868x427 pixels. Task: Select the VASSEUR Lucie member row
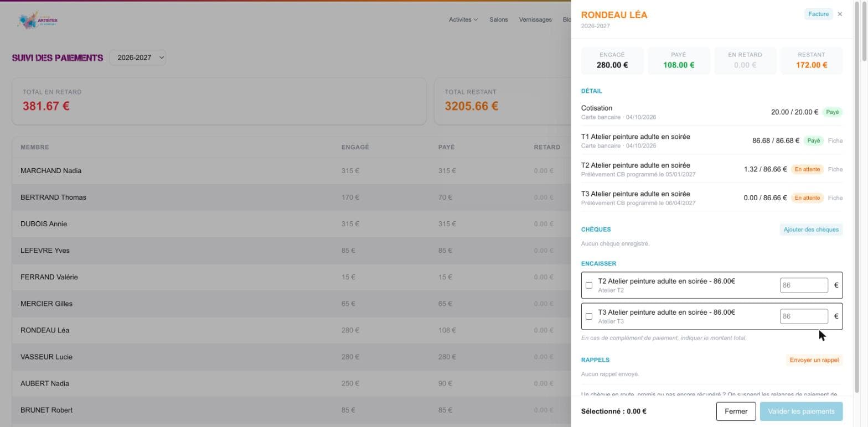tap(291, 357)
